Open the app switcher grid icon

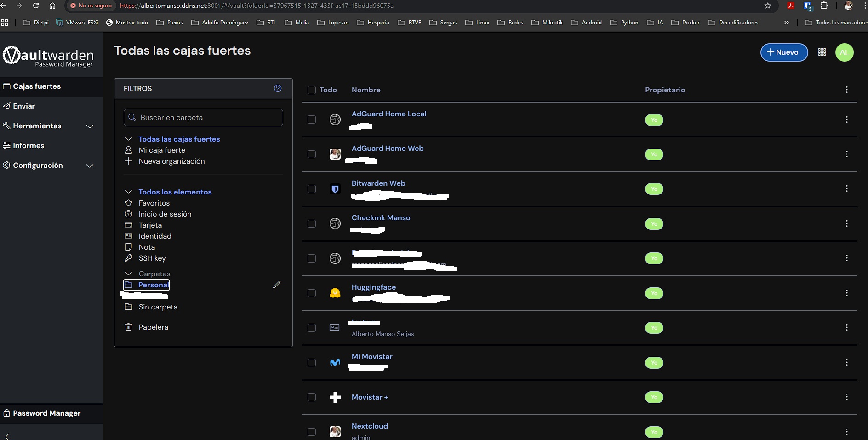tap(822, 52)
